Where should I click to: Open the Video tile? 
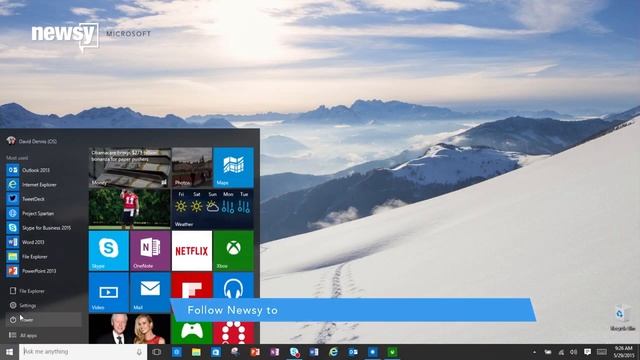(x=109, y=292)
